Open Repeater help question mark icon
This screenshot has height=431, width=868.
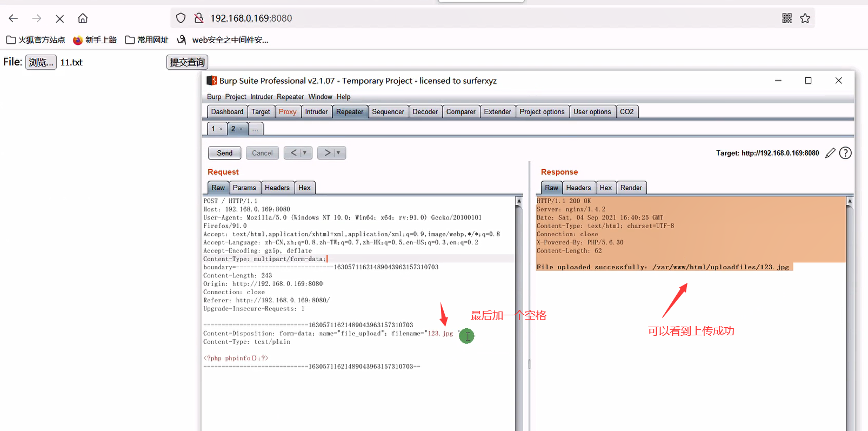[x=845, y=153]
